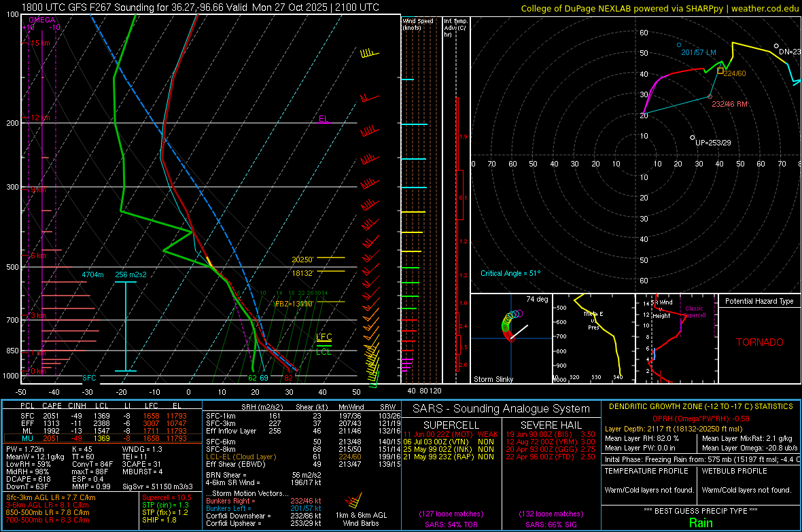The image size is (802, 532).
Task: Select the highlighted MU parcel row
Action: [103, 438]
